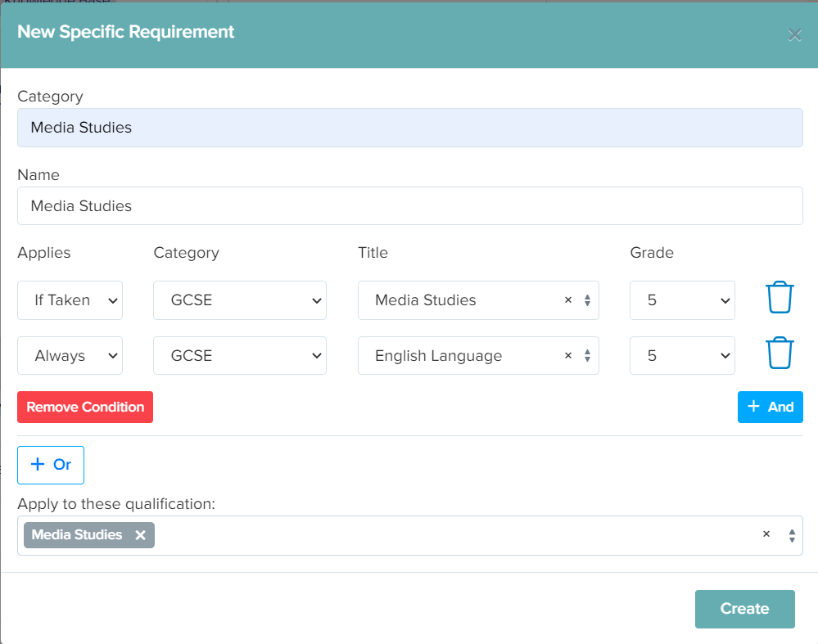Open the Always applies dropdown
The height and width of the screenshot is (644, 818).
coord(70,356)
